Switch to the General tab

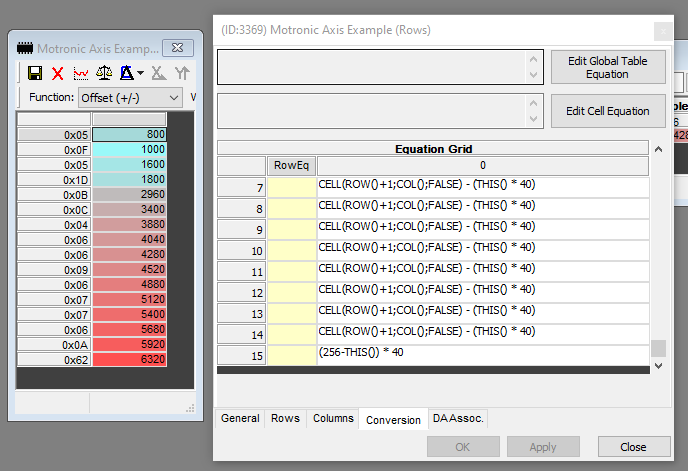240,418
